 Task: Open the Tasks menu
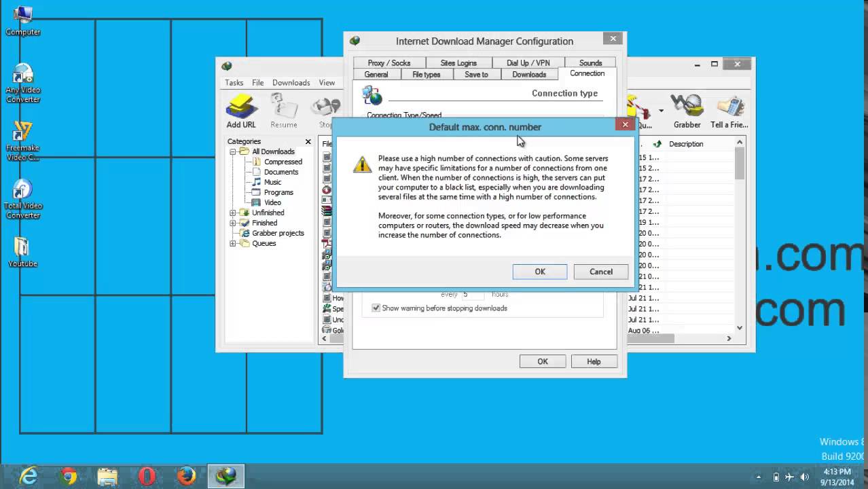234,82
